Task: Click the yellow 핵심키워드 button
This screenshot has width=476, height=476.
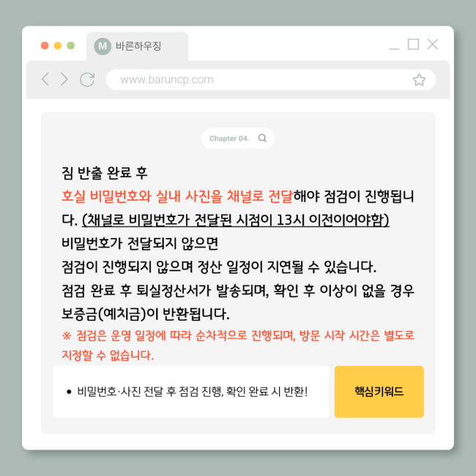Action: (379, 392)
